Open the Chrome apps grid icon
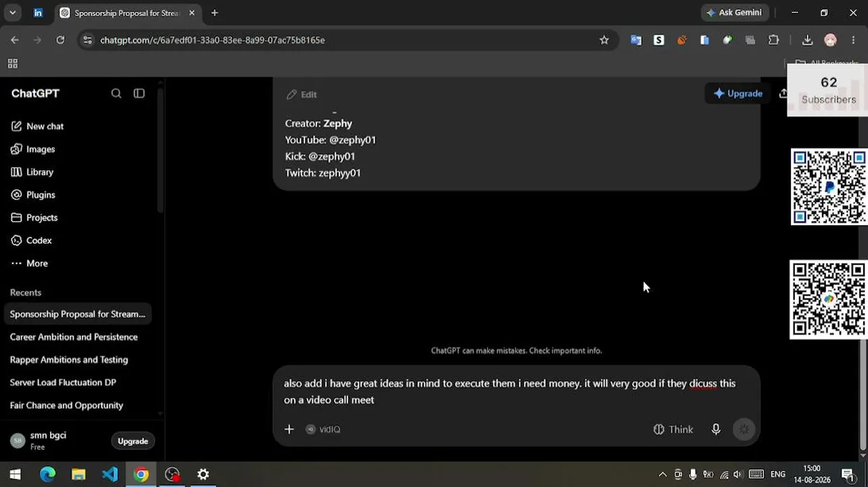Viewport: 868px width, 487px height. 12,64
